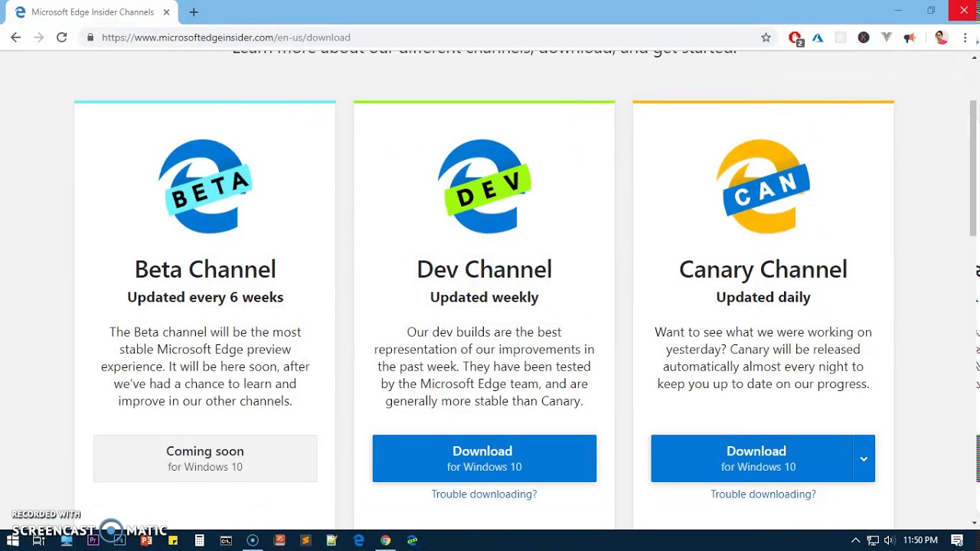Go back using the browser back arrow
Screen dimensions: 980x551
point(15,37)
